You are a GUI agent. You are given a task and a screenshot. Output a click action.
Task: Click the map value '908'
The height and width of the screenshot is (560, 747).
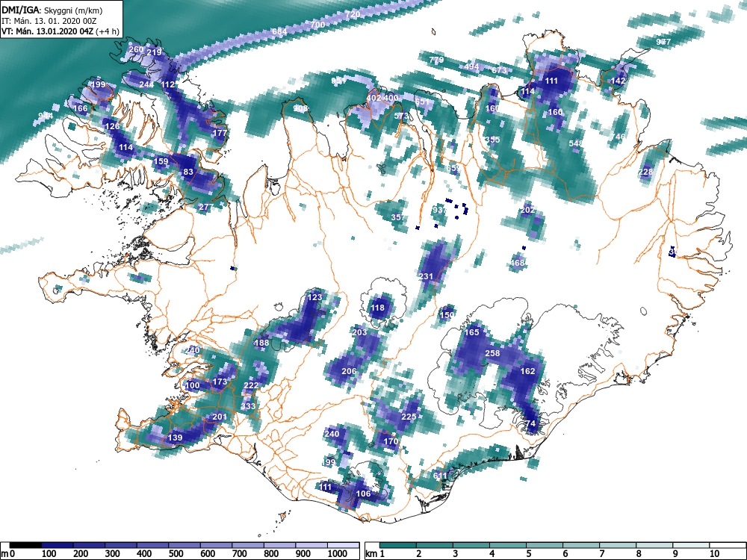300,108
